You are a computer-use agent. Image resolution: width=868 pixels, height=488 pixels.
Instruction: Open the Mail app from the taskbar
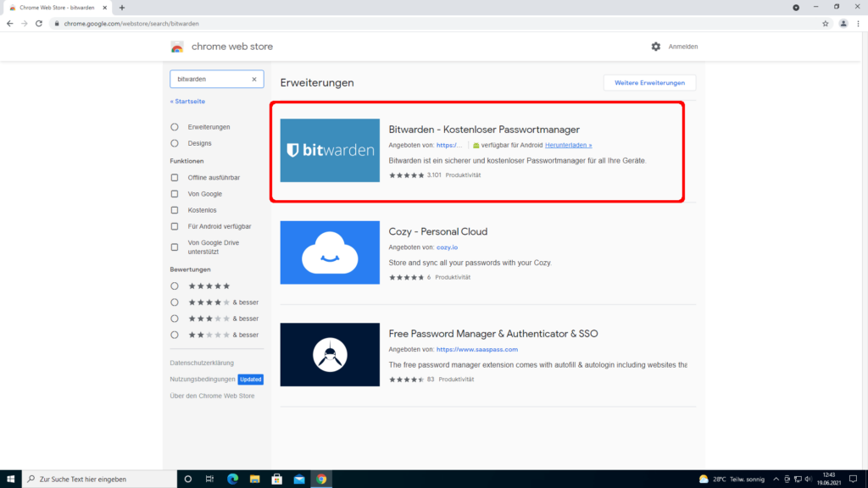click(x=299, y=480)
